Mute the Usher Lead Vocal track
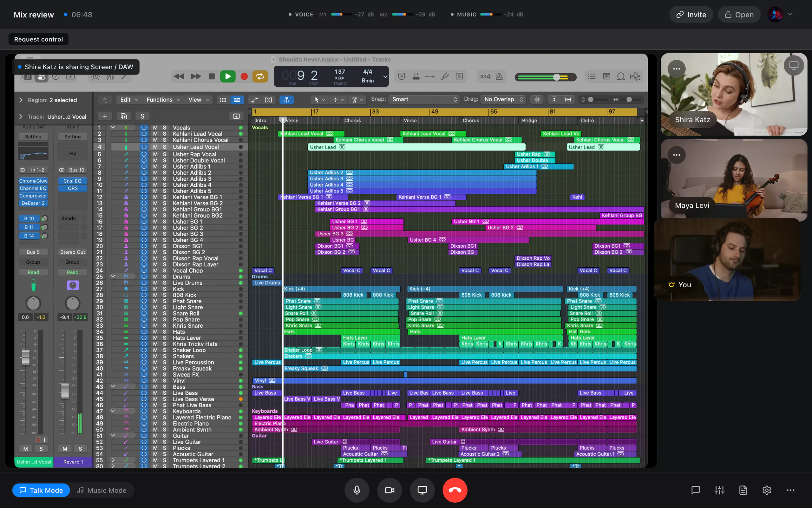The width and height of the screenshot is (812, 508). click(155, 147)
